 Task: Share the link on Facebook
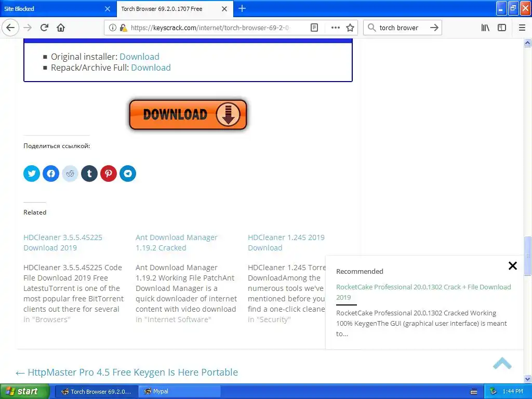click(x=51, y=174)
